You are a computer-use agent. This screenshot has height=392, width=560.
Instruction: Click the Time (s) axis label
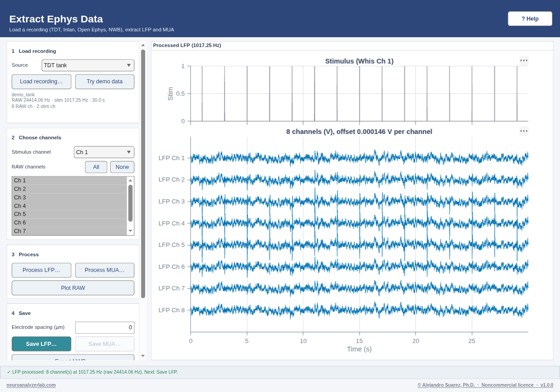(x=359, y=349)
